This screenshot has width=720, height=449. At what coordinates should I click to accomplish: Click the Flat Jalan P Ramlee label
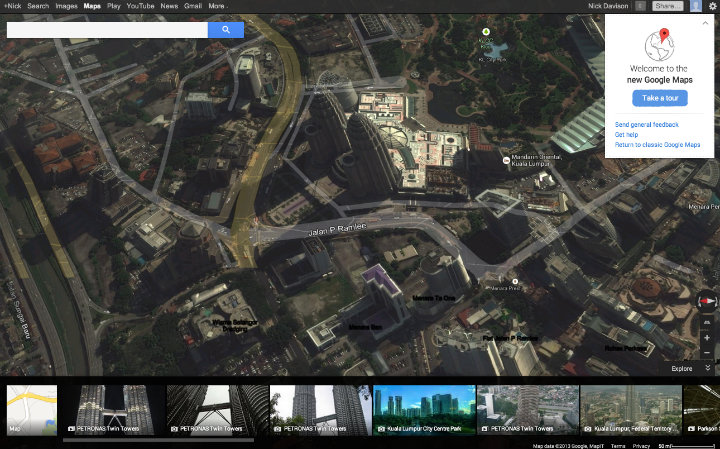510,338
